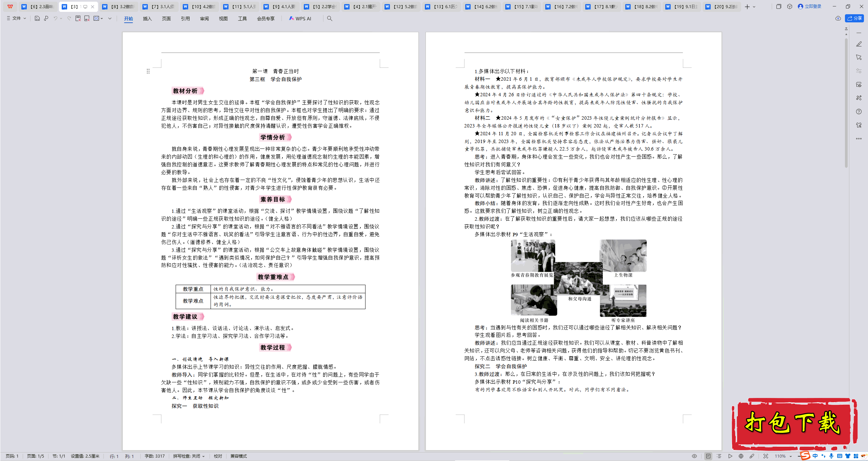Click the WPS AI button
Image resolution: width=868 pixels, height=461 pixels.
point(300,19)
